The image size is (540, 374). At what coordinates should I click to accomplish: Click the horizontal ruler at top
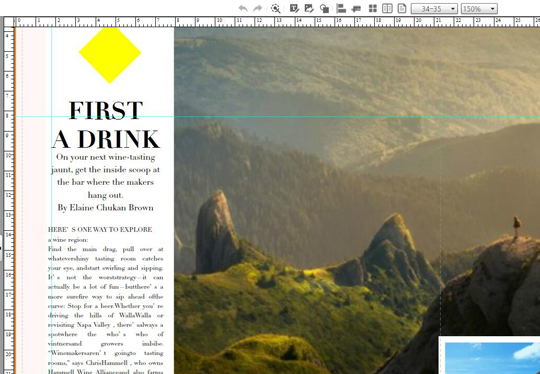(277, 22)
